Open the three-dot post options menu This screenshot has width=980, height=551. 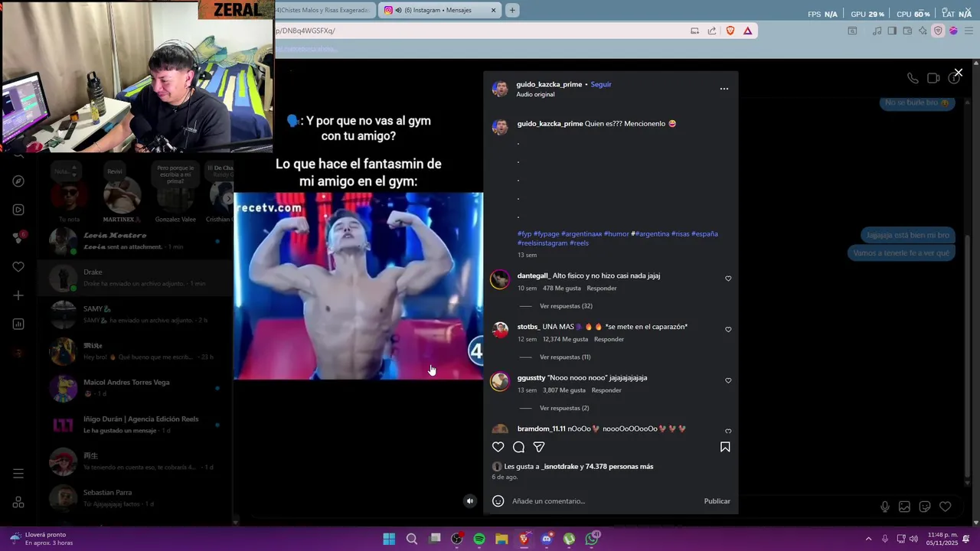coord(724,89)
